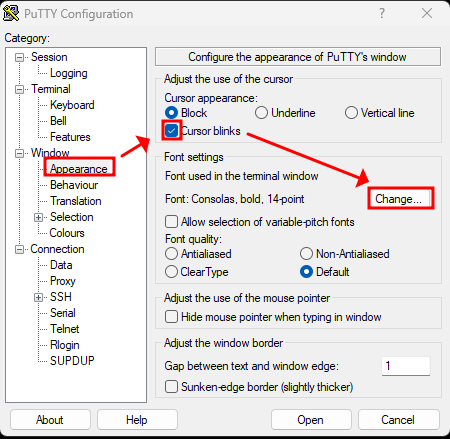The height and width of the screenshot is (439, 450).
Task: Click the 'Font: Consolas, bold, 14-point' text
Action: point(234,199)
